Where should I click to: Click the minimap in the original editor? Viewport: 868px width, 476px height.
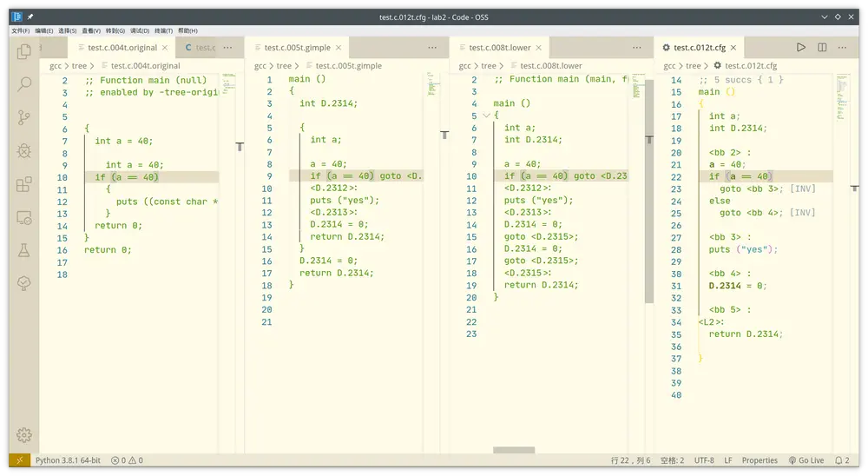tap(228, 83)
